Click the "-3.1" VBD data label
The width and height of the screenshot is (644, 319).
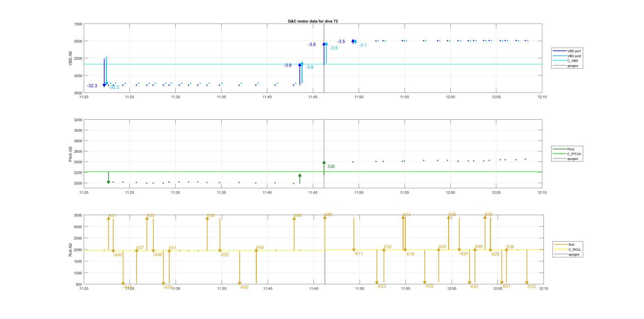(x=362, y=45)
